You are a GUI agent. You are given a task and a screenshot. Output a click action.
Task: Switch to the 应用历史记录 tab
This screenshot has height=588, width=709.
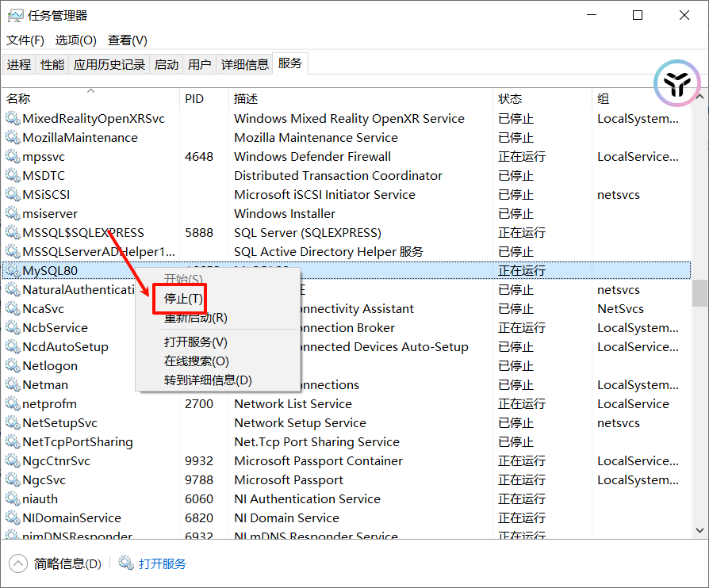[x=109, y=64]
